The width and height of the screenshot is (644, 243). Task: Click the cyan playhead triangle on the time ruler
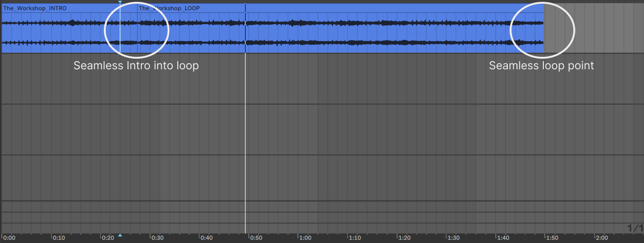click(120, 236)
